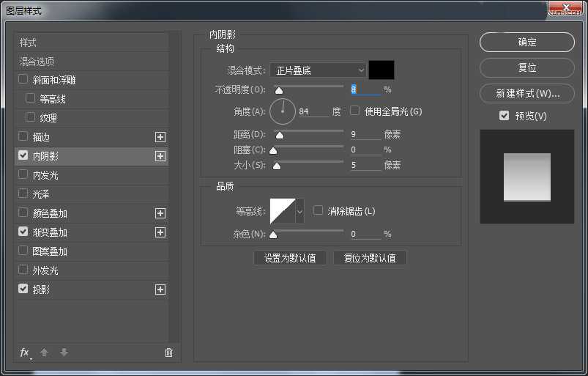Toggle the 使用全局光 checkbox
This screenshot has width=588, height=376.
[355, 111]
